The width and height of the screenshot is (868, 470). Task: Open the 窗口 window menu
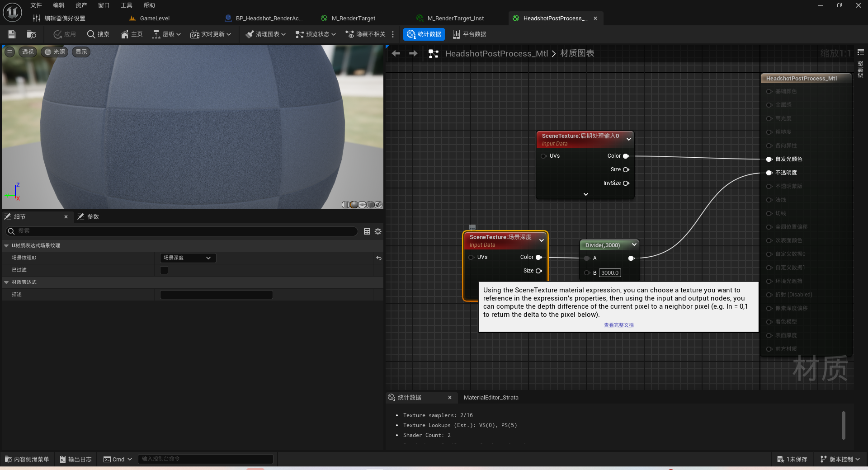tap(104, 5)
